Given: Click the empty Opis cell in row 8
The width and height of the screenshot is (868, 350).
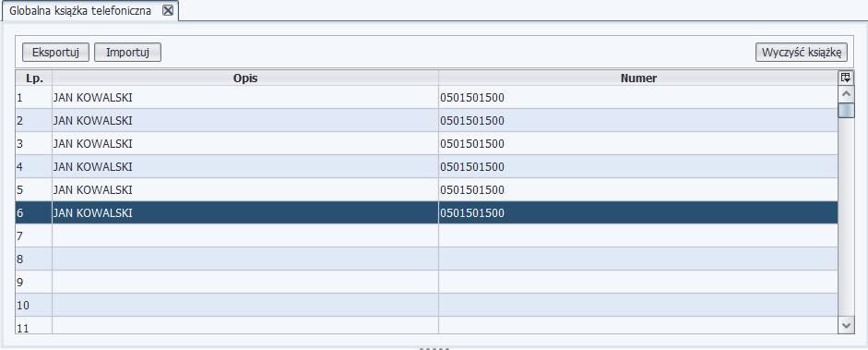Looking at the screenshot, I should click(x=245, y=259).
